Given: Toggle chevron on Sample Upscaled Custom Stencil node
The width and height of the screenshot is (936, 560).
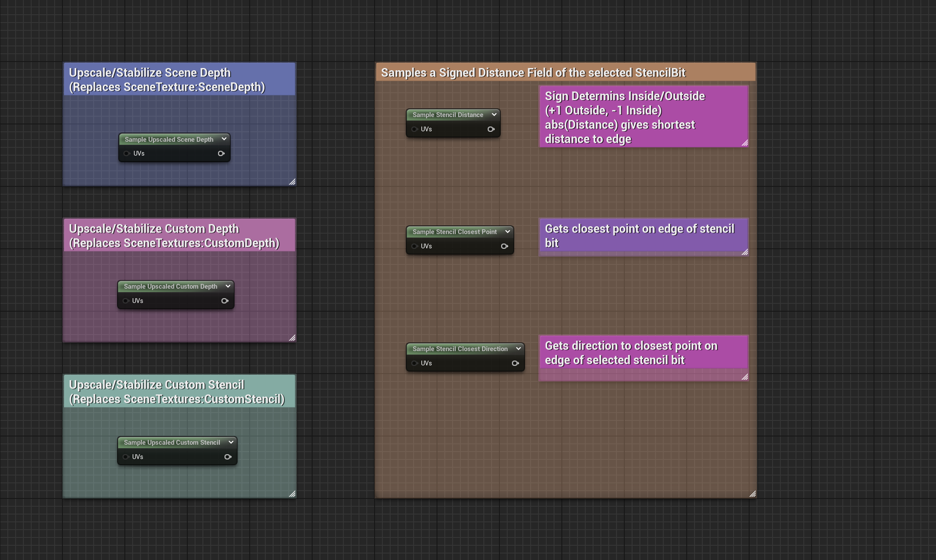Looking at the screenshot, I should pos(231,442).
